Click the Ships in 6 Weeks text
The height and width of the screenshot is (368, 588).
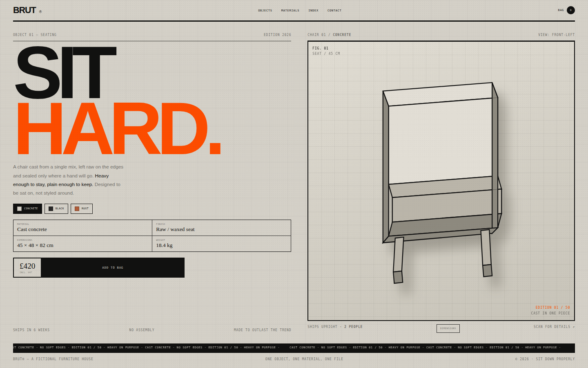coord(31,330)
